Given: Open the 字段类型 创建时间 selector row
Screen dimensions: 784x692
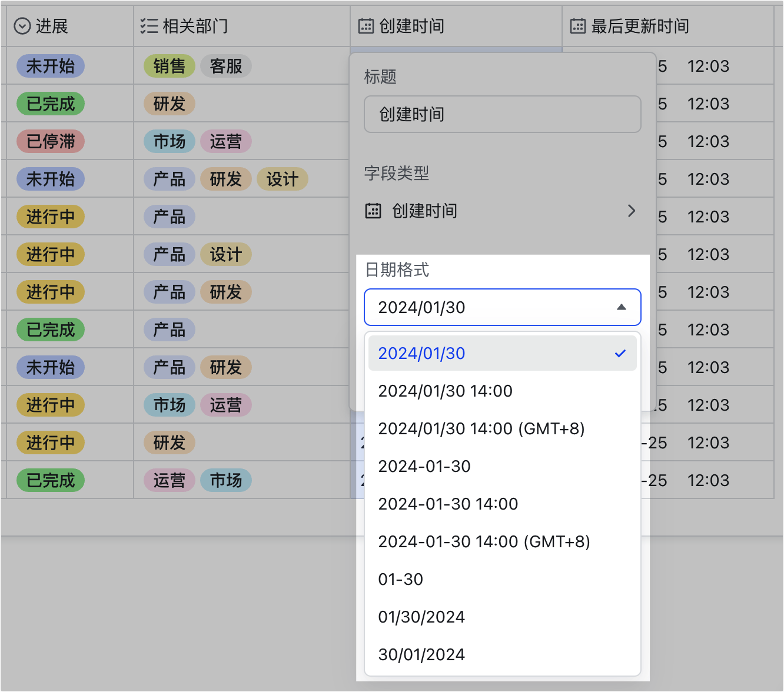Looking at the screenshot, I should pos(503,211).
